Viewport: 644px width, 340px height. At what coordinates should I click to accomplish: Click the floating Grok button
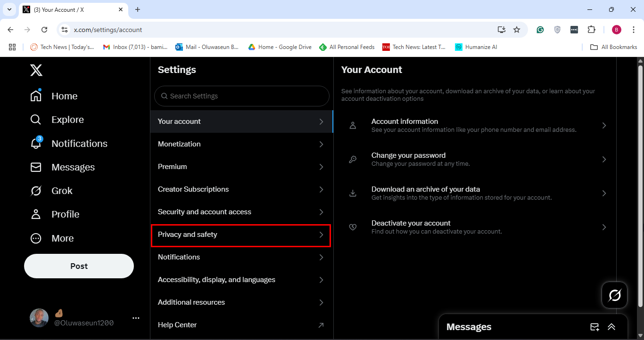614,295
